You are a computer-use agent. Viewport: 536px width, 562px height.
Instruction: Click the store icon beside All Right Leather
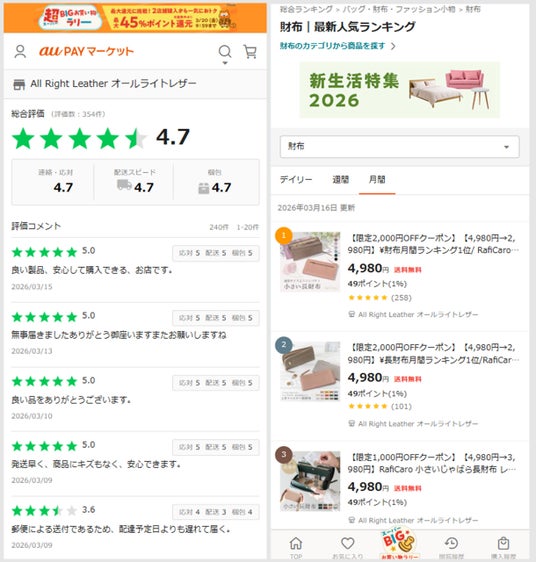point(19,85)
